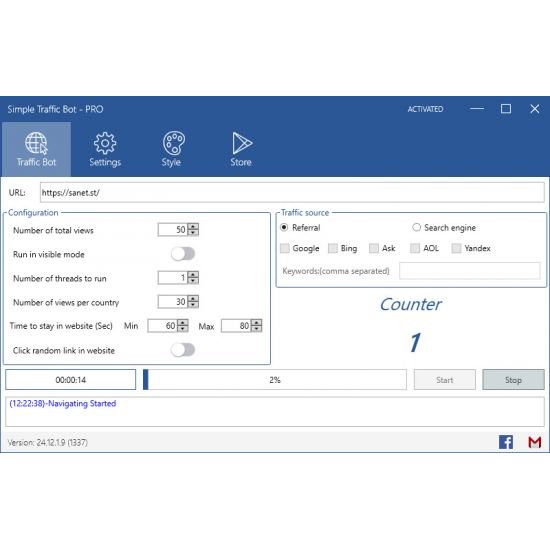Decrease number of threads to run
Screen dimensions: 550x550
click(193, 281)
